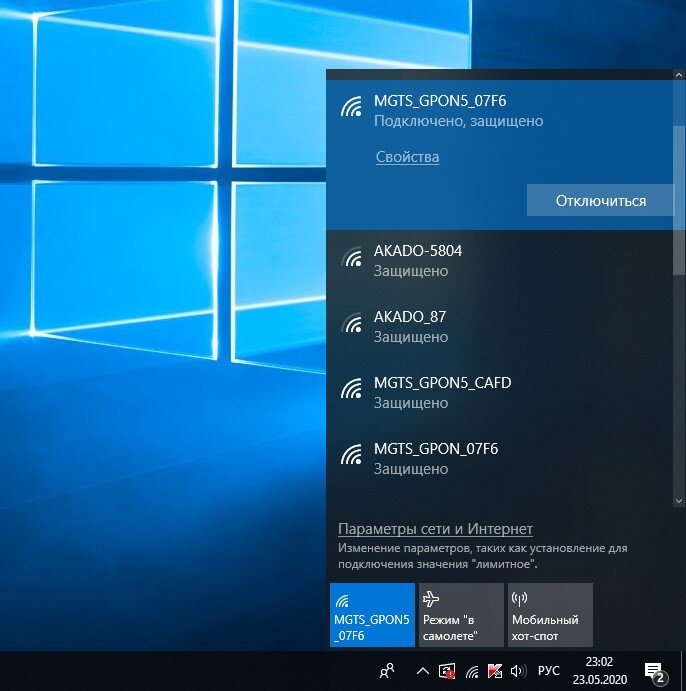Click the connected MGTS_GPON5_07F6 network name
This screenshot has width=686, height=691.
point(440,101)
